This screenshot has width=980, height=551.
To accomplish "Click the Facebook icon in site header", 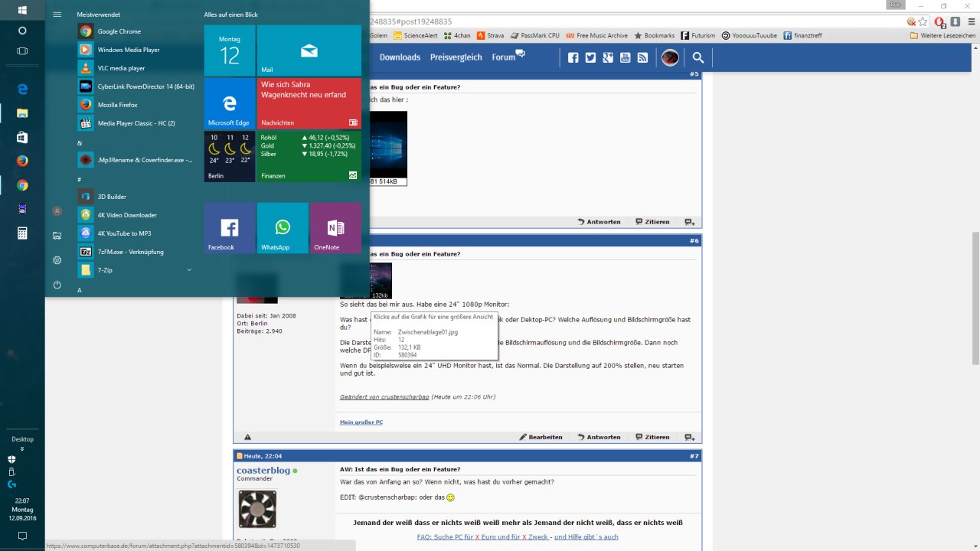I will 573,57.
